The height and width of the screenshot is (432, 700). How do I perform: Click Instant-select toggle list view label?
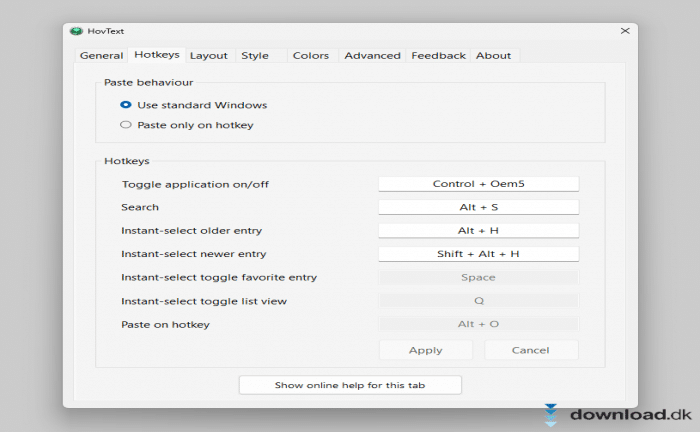click(x=204, y=301)
